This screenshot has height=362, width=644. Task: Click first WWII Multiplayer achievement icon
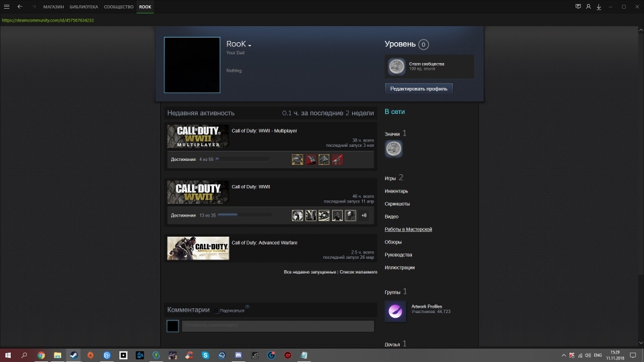click(x=297, y=160)
